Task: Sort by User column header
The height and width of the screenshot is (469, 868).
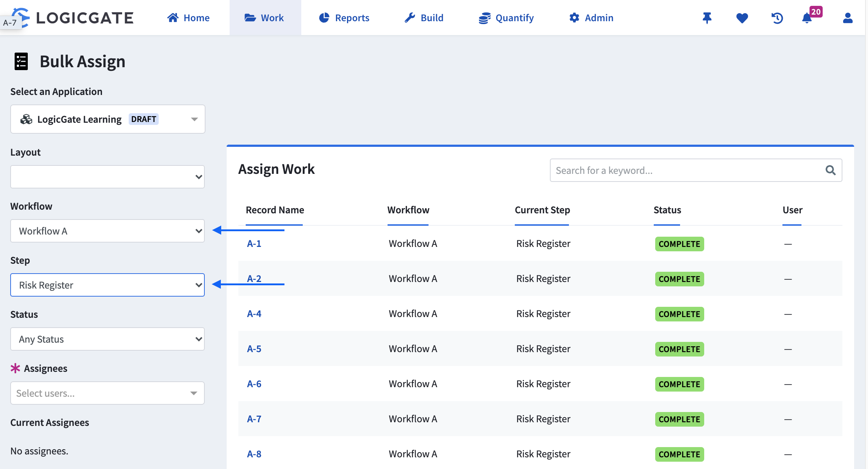Action: tap(792, 210)
